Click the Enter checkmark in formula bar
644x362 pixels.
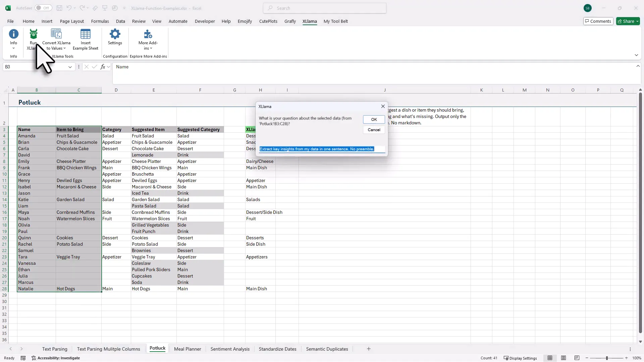(x=94, y=67)
